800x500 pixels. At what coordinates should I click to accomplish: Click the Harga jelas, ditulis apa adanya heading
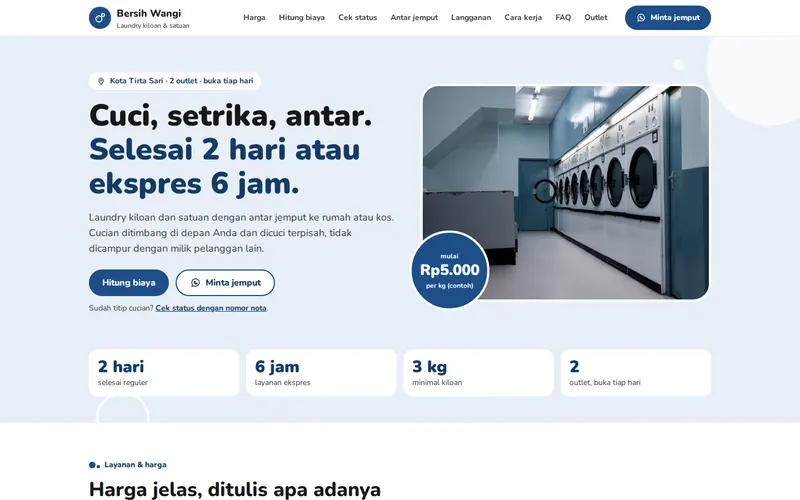click(235, 489)
